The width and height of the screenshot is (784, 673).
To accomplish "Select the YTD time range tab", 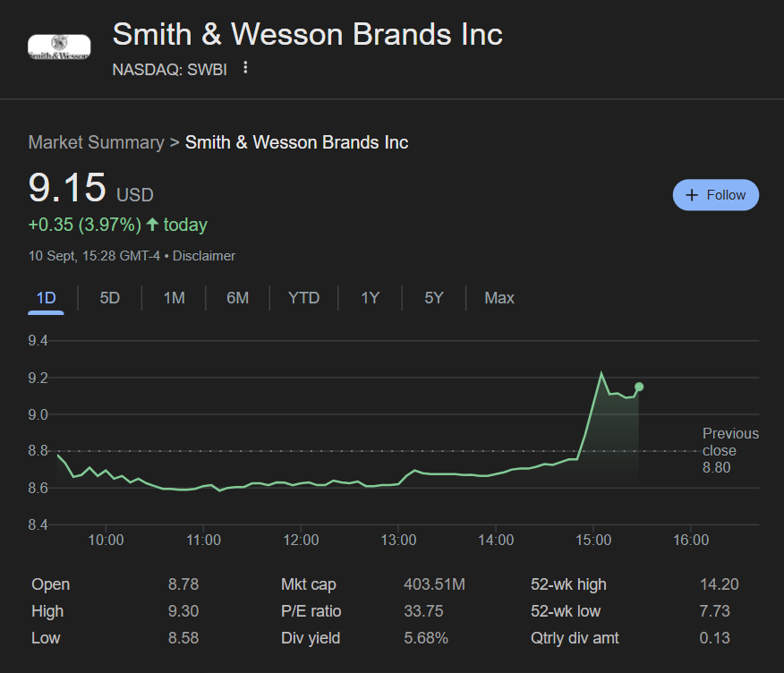I will 303,298.
